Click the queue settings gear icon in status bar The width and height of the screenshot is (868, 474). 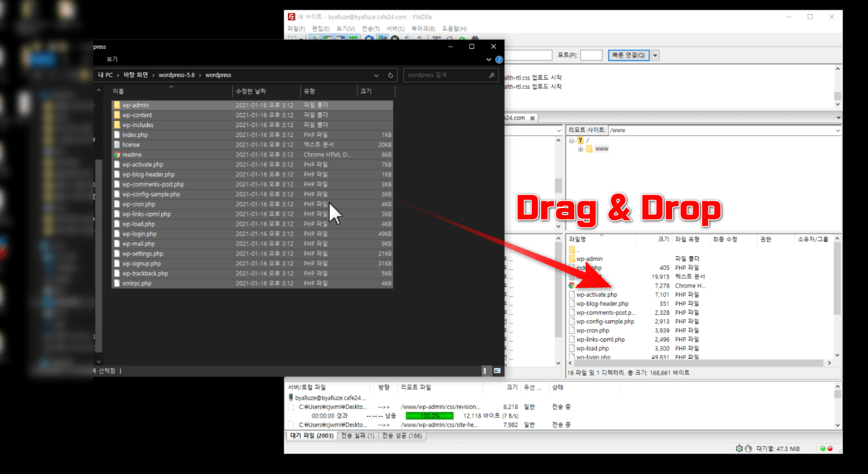pyautogui.click(x=739, y=449)
